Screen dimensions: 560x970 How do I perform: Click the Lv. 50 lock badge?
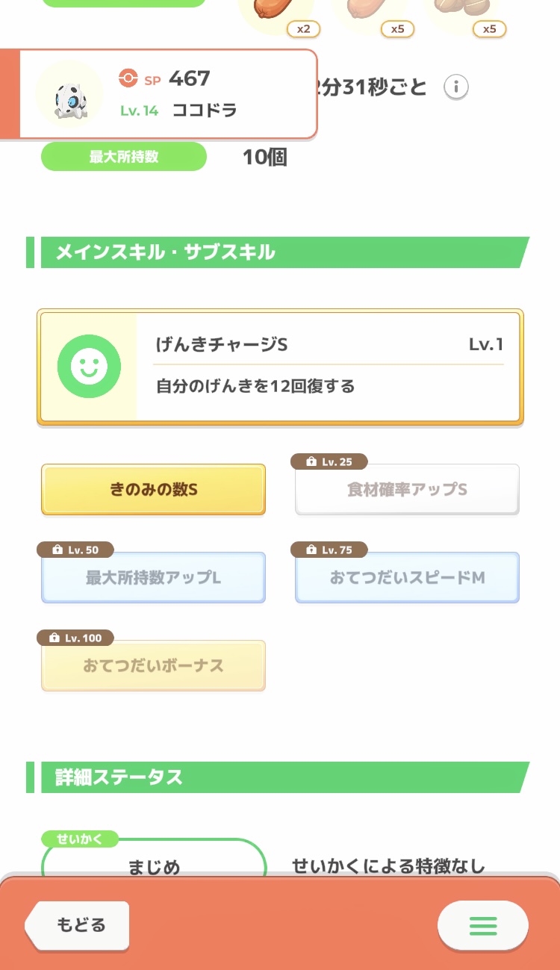[75, 550]
